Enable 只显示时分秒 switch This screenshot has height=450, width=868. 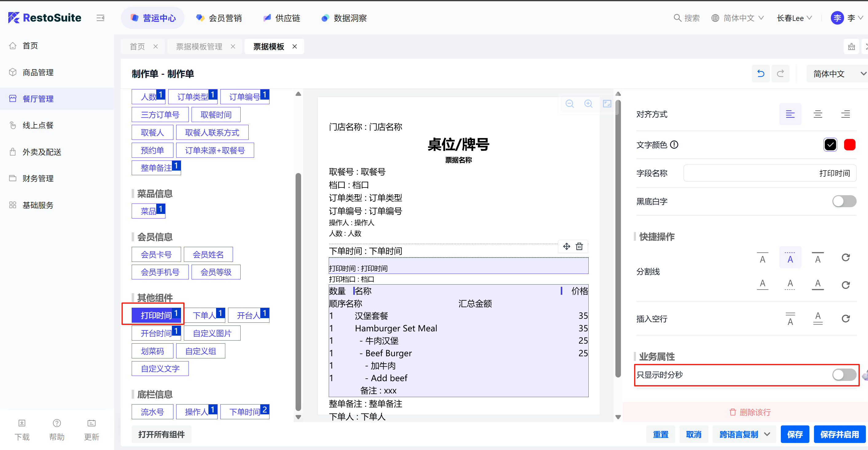pos(844,374)
